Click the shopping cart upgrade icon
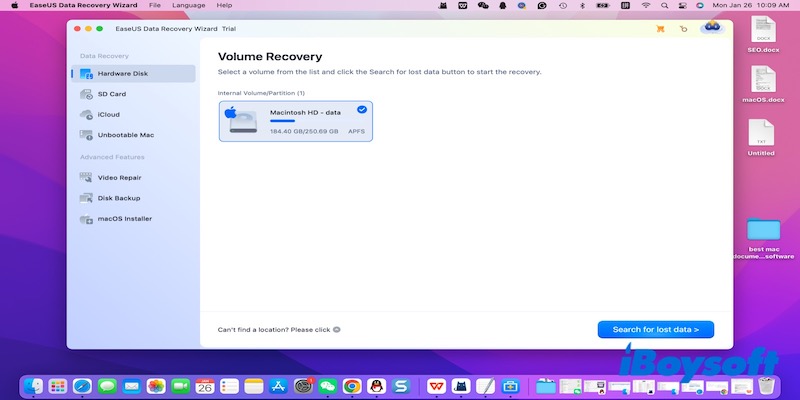The image size is (800, 400). pyautogui.click(x=660, y=29)
